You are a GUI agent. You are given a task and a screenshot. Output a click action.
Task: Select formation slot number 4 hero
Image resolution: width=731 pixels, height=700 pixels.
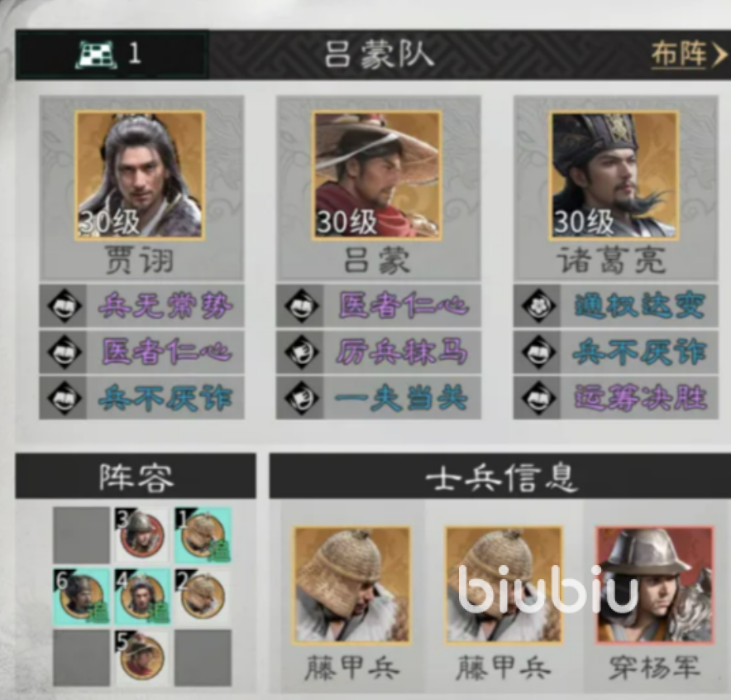coord(141,597)
